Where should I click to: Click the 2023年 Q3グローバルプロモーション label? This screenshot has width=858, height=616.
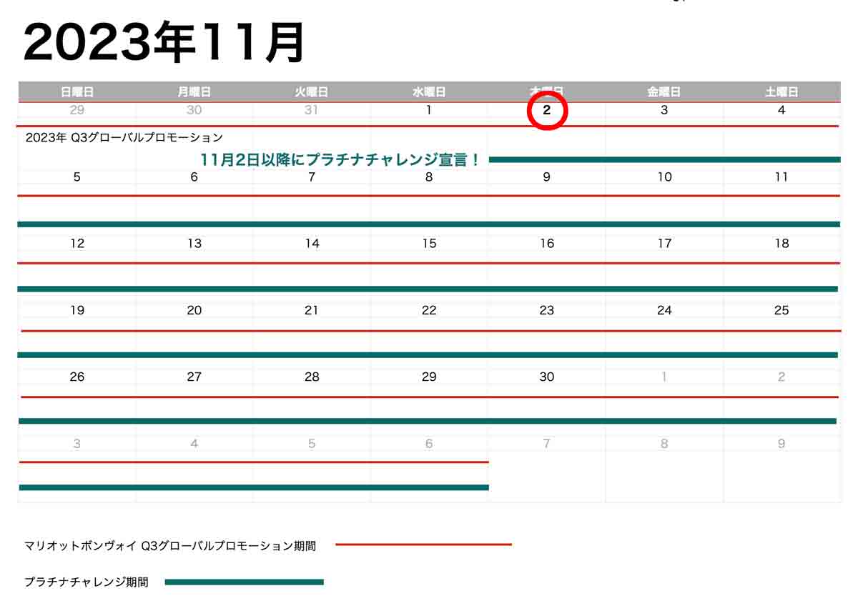click(x=124, y=137)
